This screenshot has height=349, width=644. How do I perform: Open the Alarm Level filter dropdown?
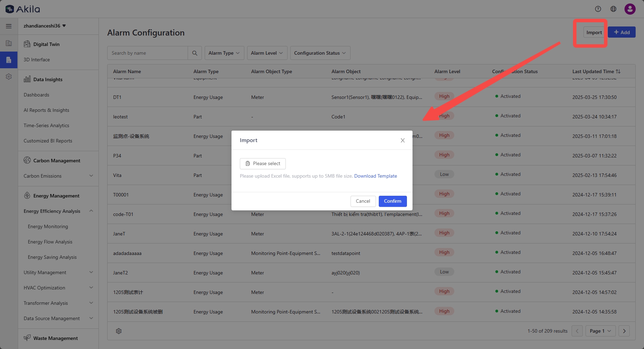267,53
